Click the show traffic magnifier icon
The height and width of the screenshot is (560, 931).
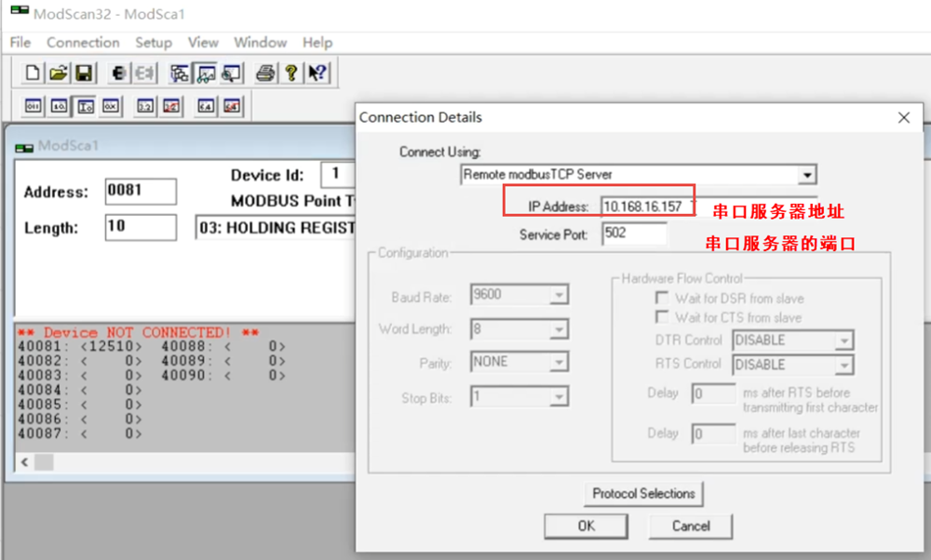(231, 73)
